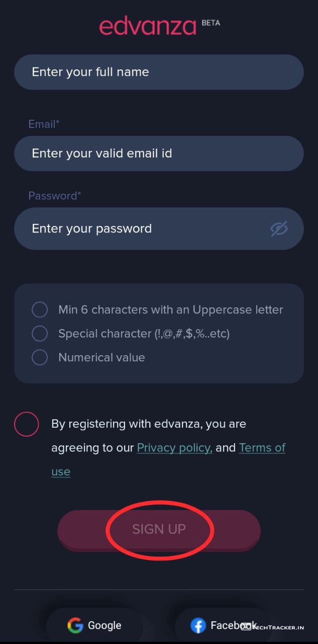Screen dimensions: 318x644
Task: Focus the full name field
Action: tap(159, 72)
